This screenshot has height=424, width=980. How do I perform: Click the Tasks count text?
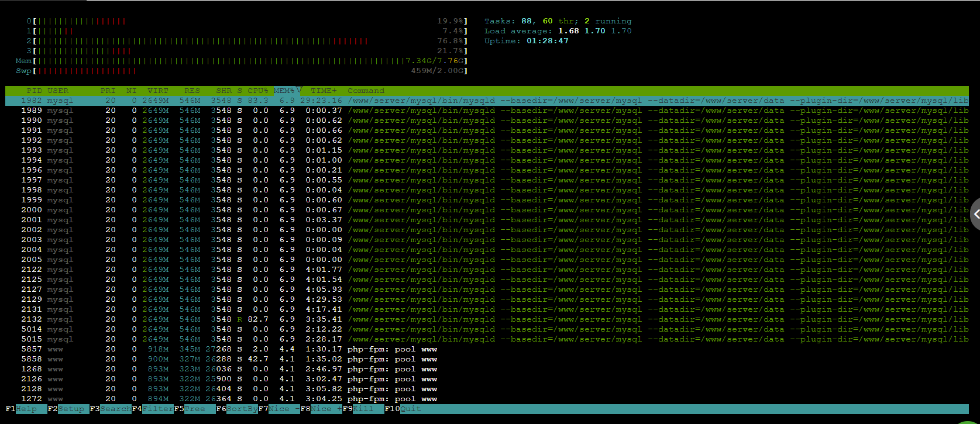558,21
